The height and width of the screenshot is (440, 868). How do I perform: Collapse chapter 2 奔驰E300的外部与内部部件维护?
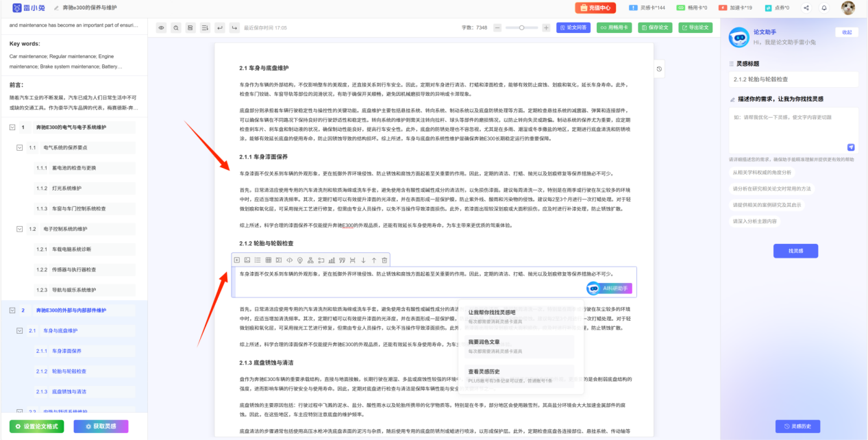point(12,310)
